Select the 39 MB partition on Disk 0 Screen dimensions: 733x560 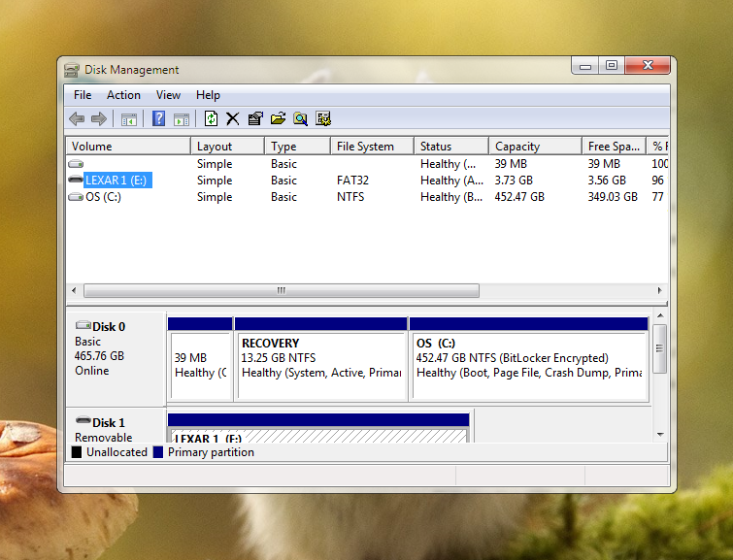click(200, 359)
